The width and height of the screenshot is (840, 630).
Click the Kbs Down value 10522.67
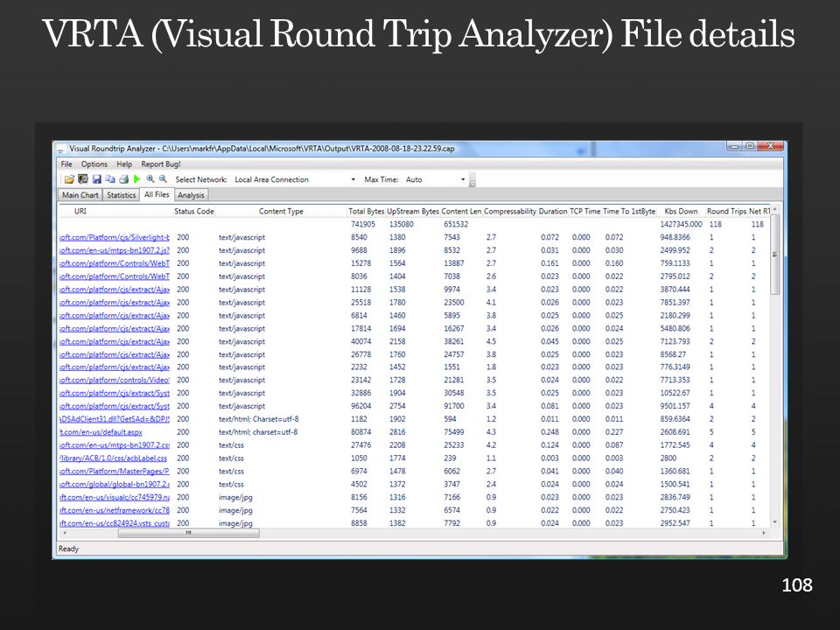pyautogui.click(x=675, y=393)
